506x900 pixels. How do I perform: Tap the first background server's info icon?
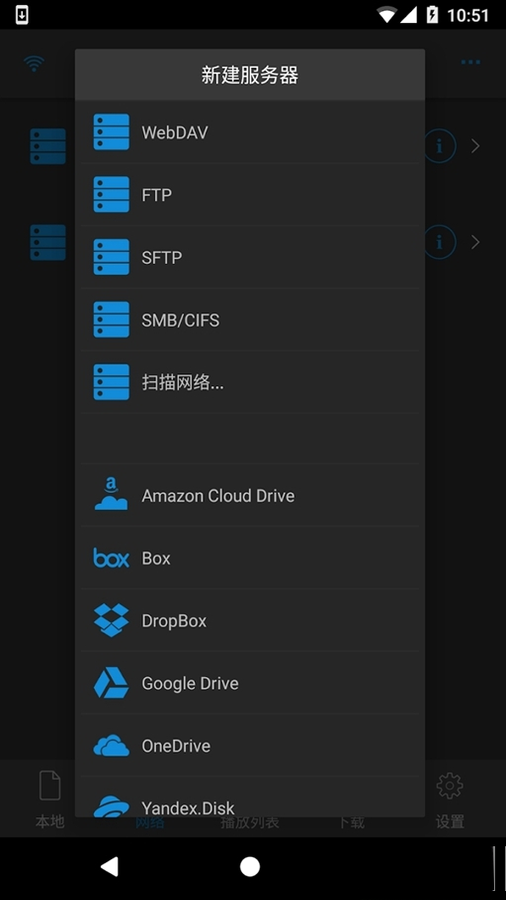(x=440, y=146)
